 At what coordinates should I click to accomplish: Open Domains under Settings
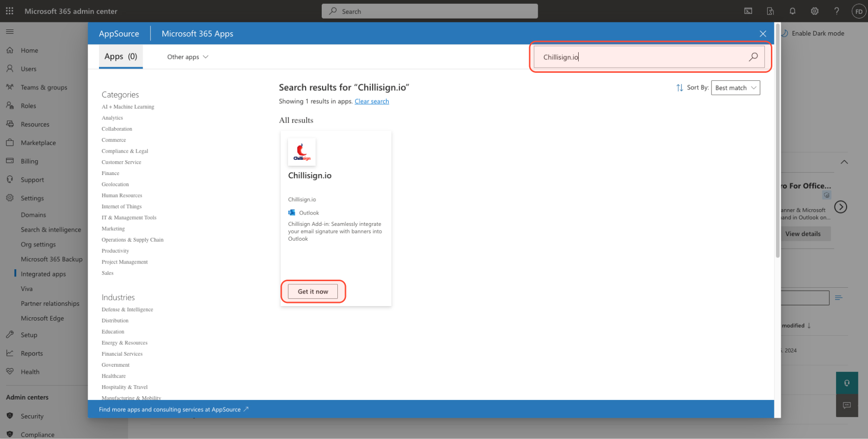pos(33,215)
